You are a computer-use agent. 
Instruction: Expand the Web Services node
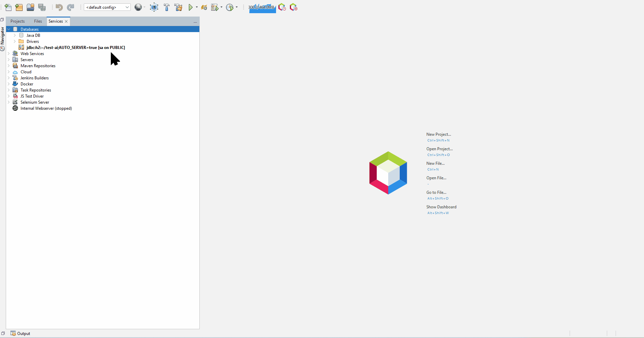point(9,54)
